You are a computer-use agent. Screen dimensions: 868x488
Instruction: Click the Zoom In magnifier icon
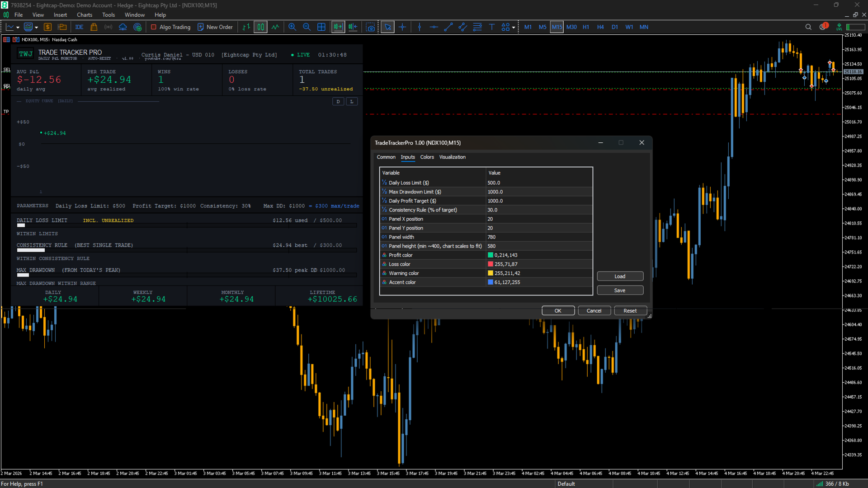(292, 27)
